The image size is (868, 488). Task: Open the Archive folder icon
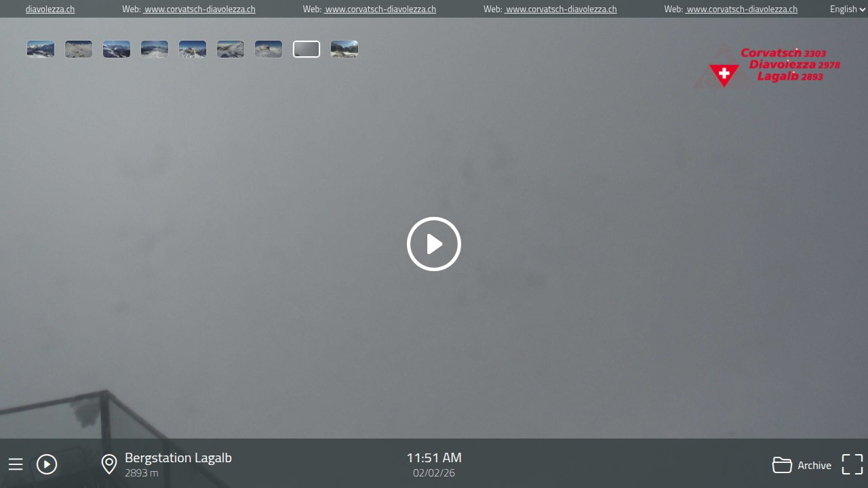coord(782,465)
